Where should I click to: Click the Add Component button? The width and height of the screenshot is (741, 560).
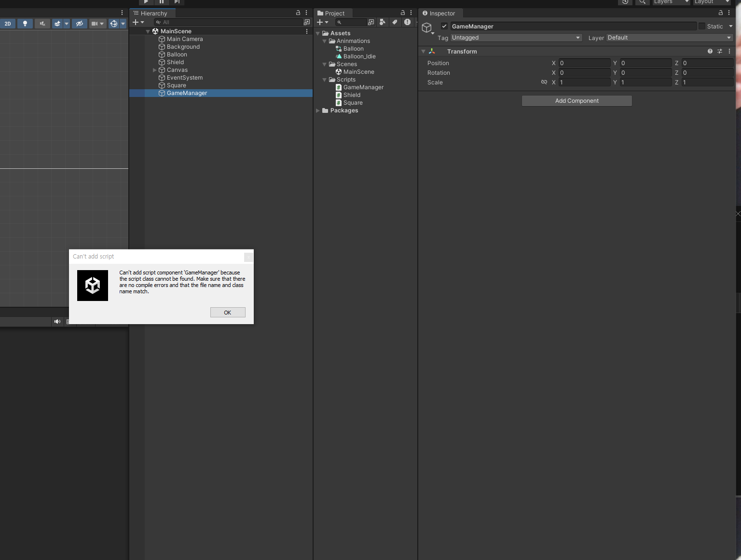577,101
